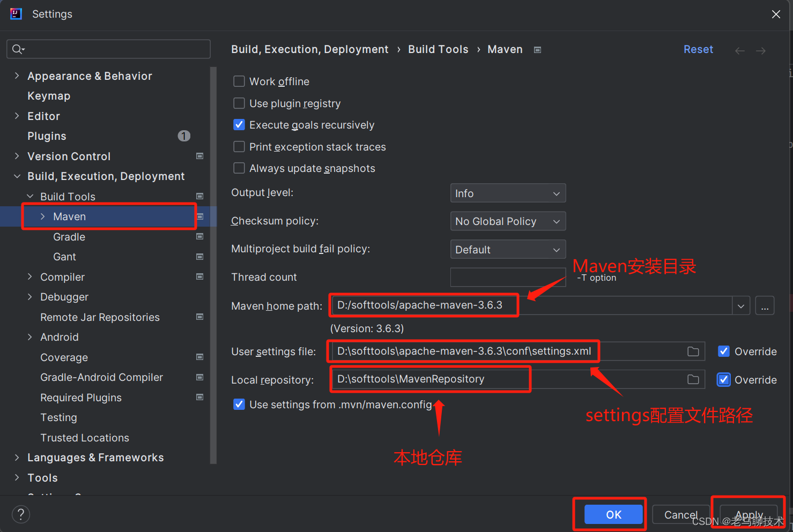Screen dimensions: 793x532
Task: Click the project icon beside Remote Jar Repositories
Action: (x=200, y=317)
